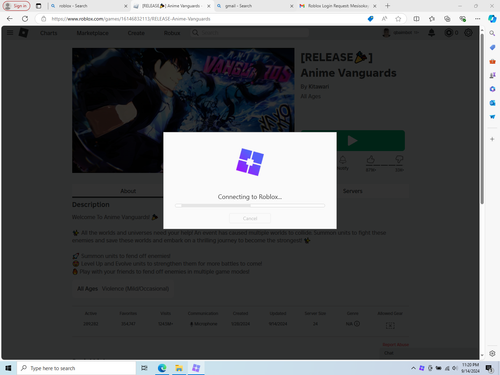Open Roblox from the taskbar
Screen dimensions: 500x375
pos(196,368)
